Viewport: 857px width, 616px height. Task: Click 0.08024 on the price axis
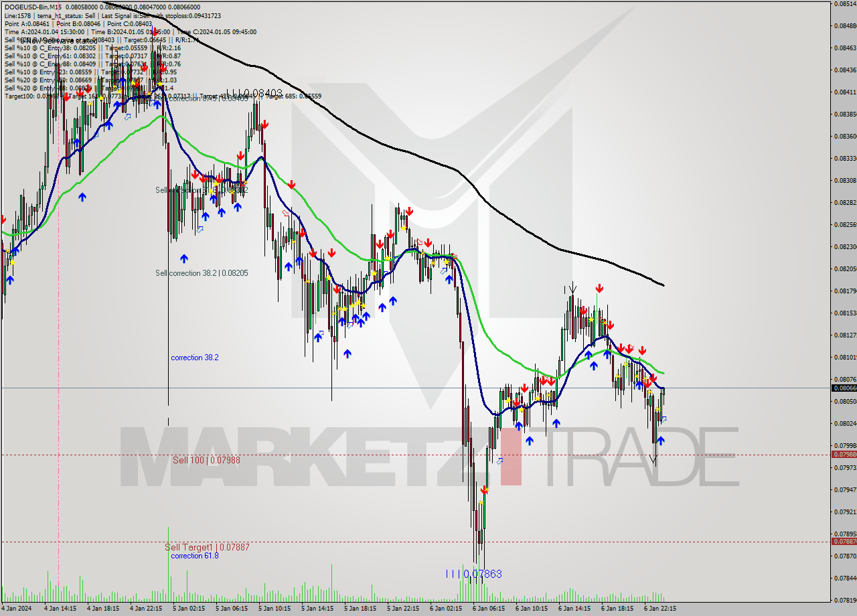point(845,423)
